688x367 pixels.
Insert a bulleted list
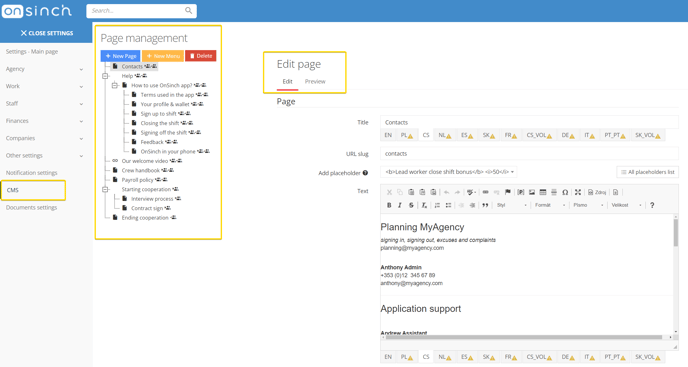click(448, 205)
